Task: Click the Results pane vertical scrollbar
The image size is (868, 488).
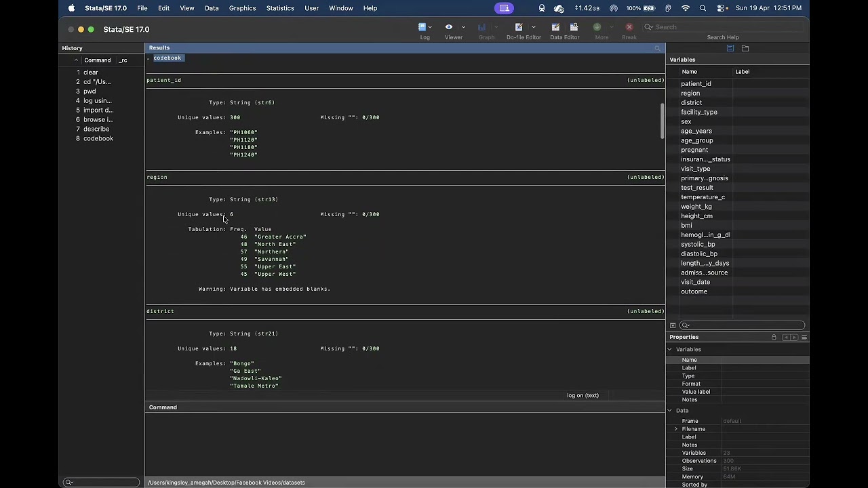Action: pyautogui.click(x=662, y=121)
